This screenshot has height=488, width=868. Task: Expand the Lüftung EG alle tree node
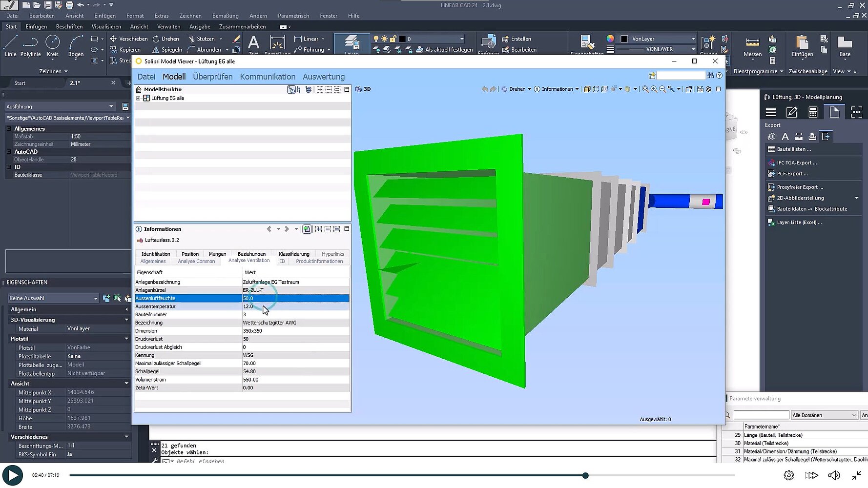(139, 98)
